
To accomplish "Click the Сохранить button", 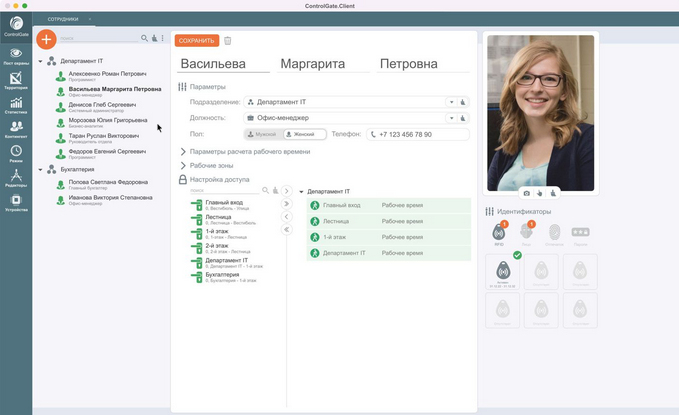I will (196, 40).
